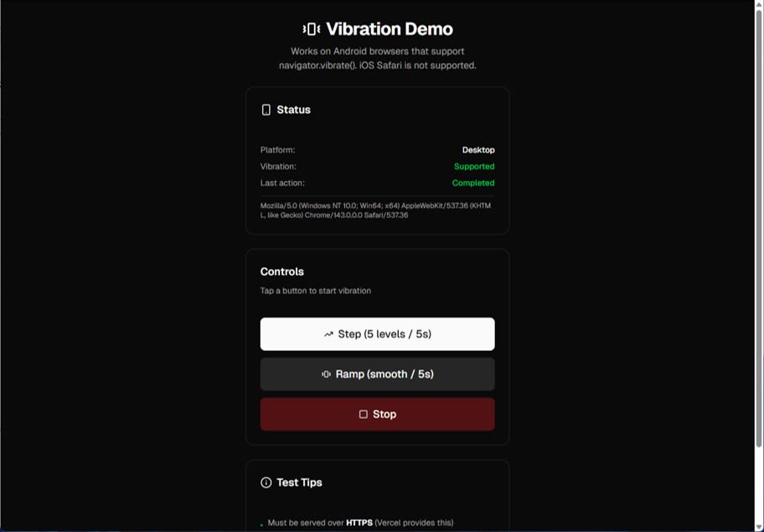Click the Vibration Demo header icon and title
The height and width of the screenshot is (532, 764).
click(x=377, y=28)
